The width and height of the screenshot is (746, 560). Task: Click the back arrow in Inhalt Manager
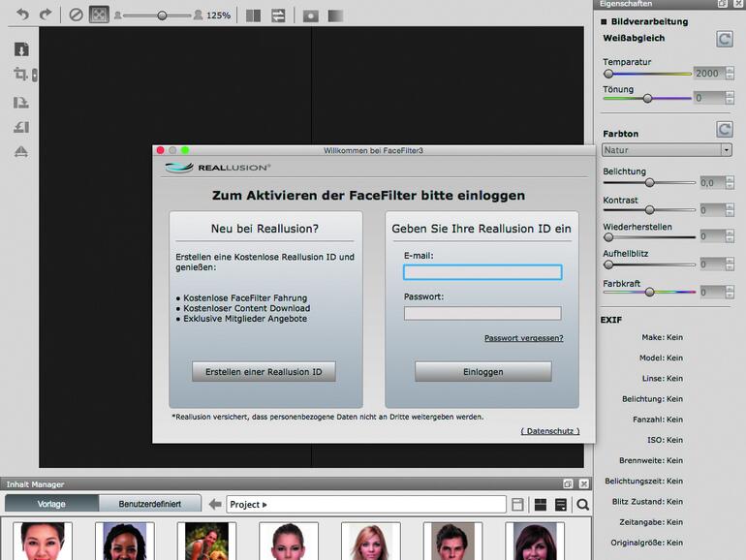click(215, 504)
